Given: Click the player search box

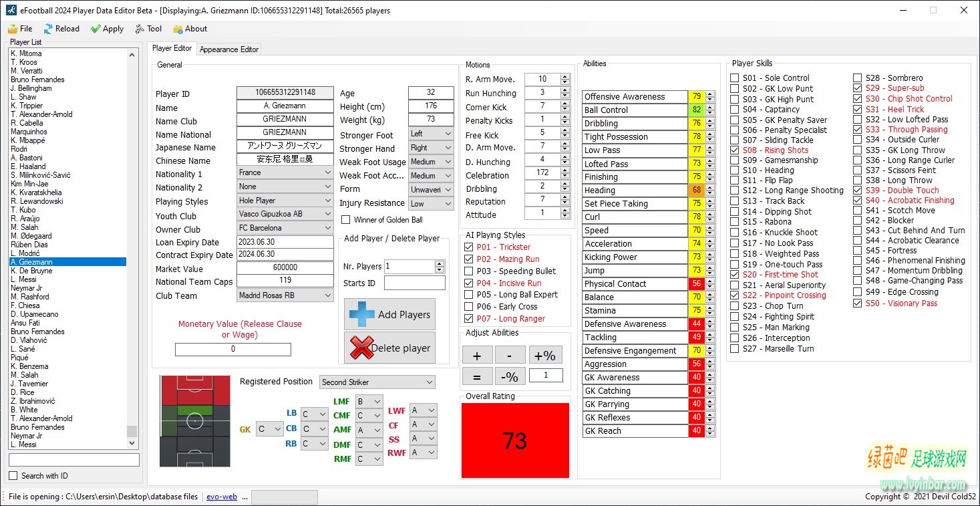Looking at the screenshot, I should (74, 460).
